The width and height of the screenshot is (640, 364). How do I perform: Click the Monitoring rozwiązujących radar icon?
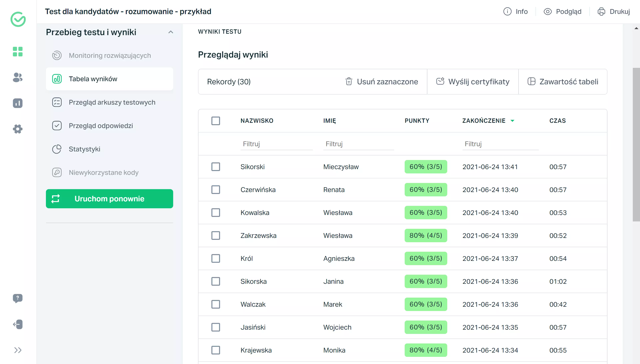pos(57,55)
